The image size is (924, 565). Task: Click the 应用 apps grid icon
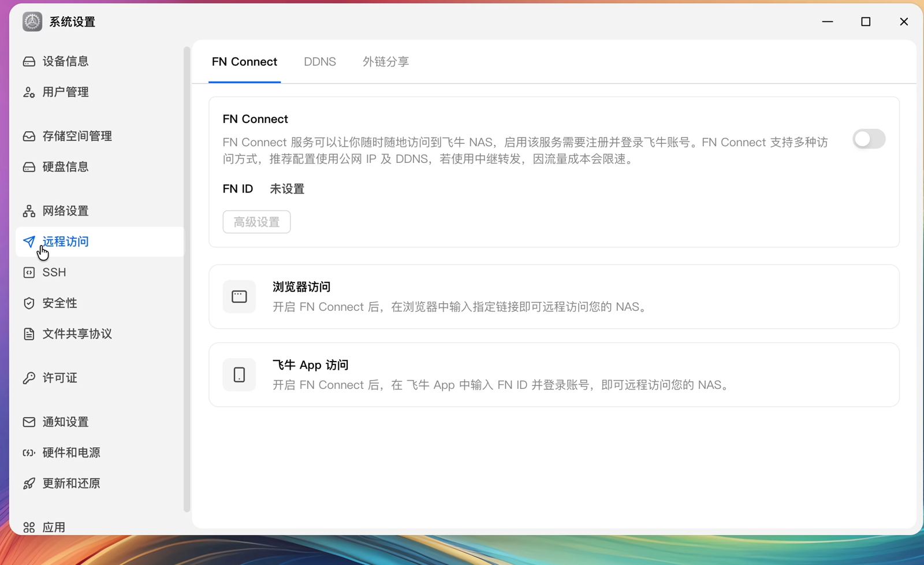pyautogui.click(x=29, y=527)
